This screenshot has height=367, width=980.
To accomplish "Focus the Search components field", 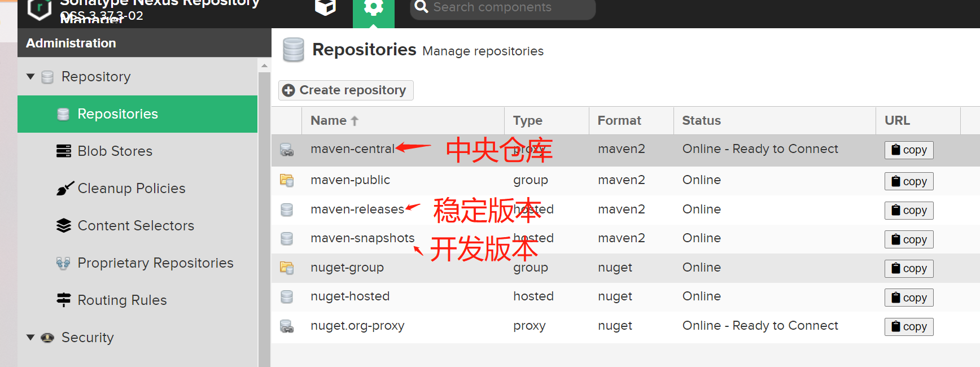I will point(502,8).
